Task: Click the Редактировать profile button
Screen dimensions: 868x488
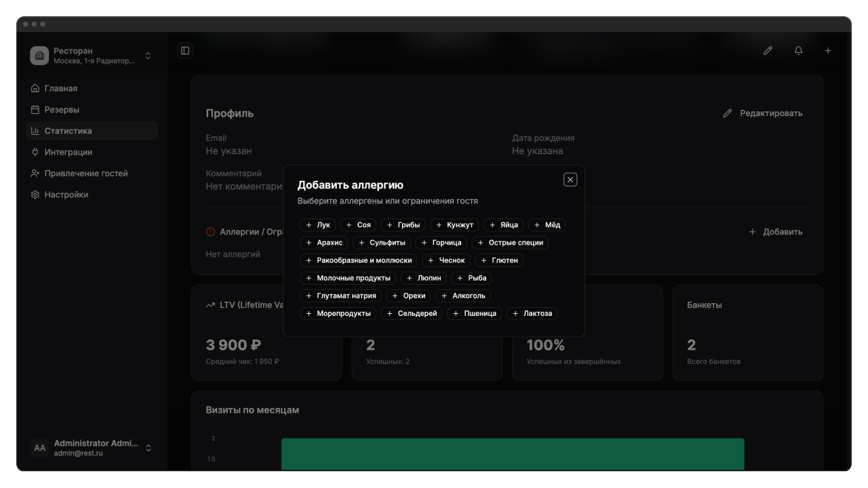Action: [x=763, y=113]
